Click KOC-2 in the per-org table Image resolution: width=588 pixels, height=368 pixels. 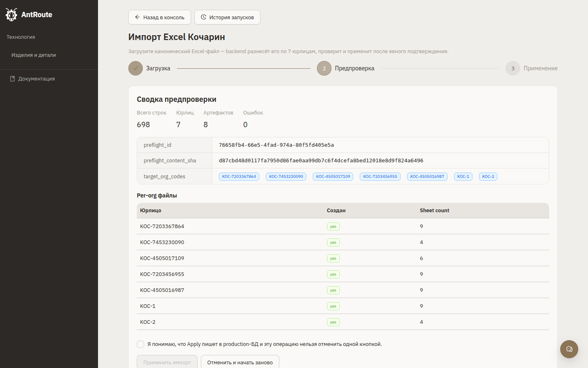(148, 322)
